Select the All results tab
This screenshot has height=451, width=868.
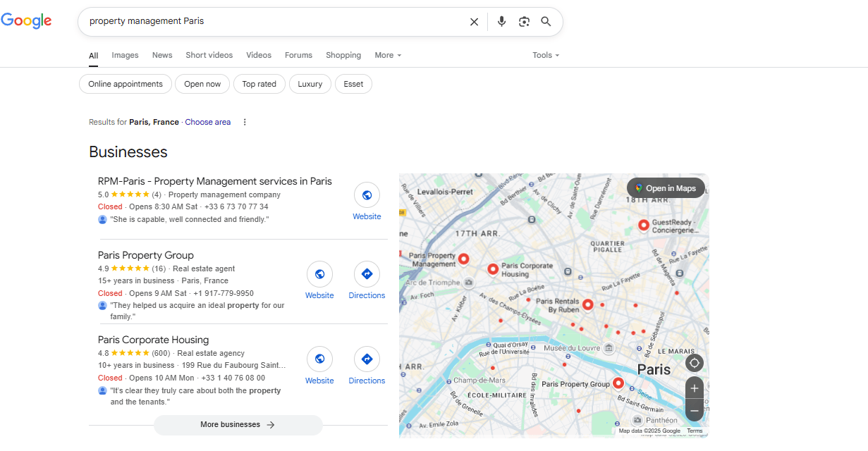click(x=93, y=56)
